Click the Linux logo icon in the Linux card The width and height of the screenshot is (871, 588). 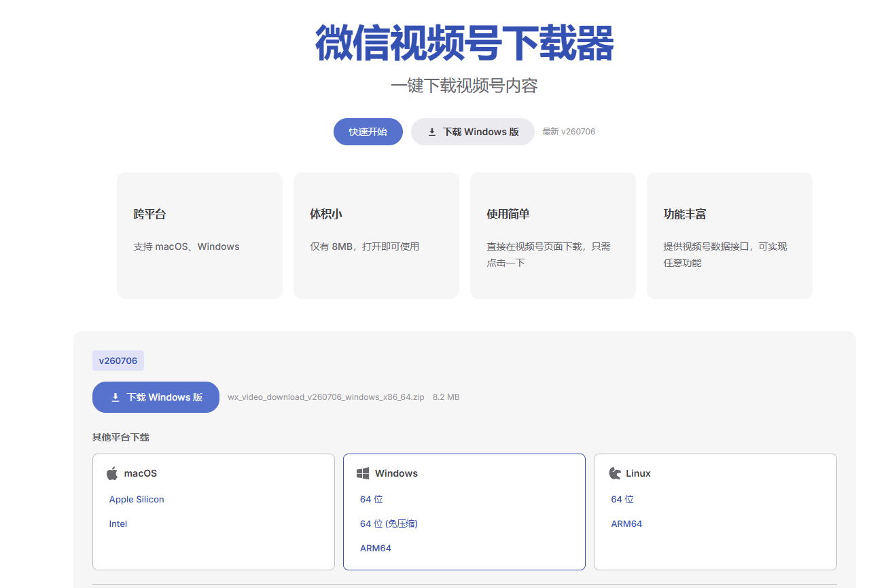click(x=615, y=473)
